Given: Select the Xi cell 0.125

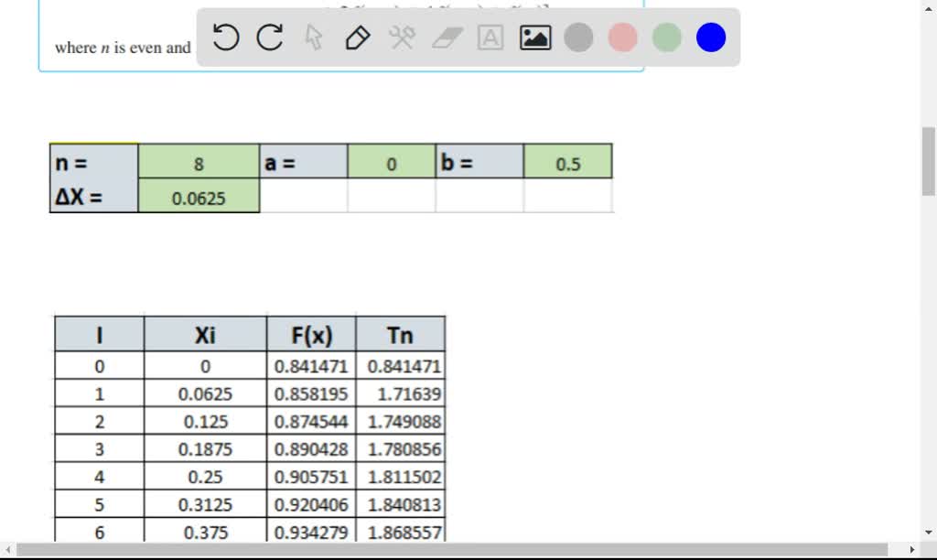Looking at the screenshot, I should pos(205,421).
